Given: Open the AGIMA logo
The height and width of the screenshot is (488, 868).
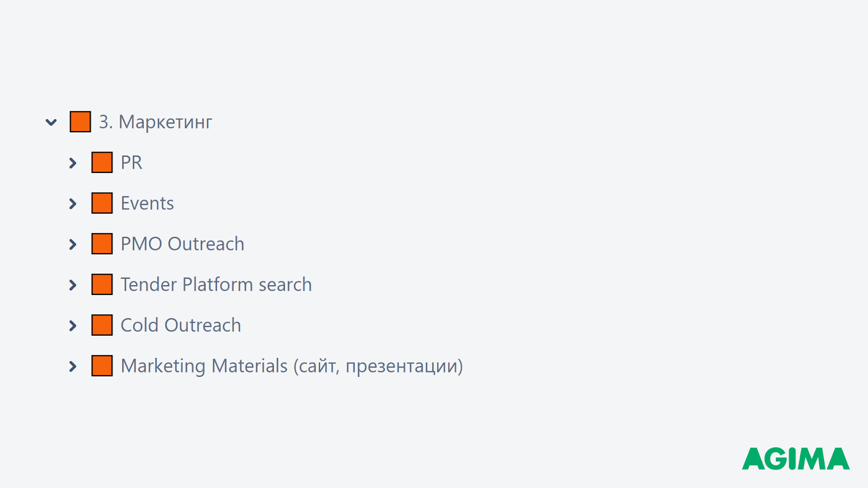Looking at the screenshot, I should [796, 459].
